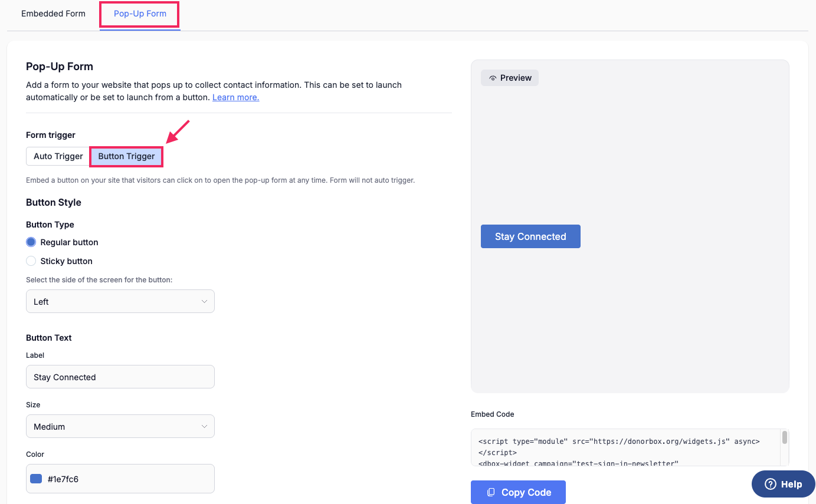The width and height of the screenshot is (816, 504).
Task: Copy the embed code with Copy Code
Action: [x=518, y=492]
